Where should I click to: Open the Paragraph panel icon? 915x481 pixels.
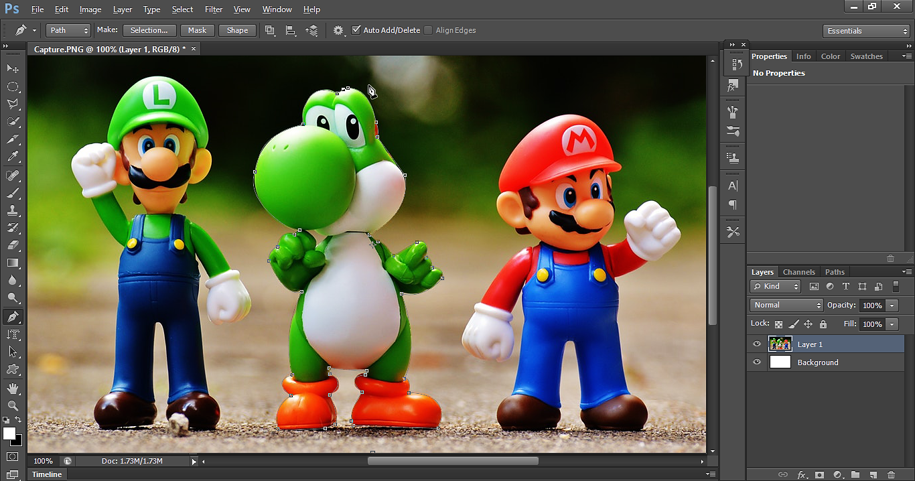(733, 204)
